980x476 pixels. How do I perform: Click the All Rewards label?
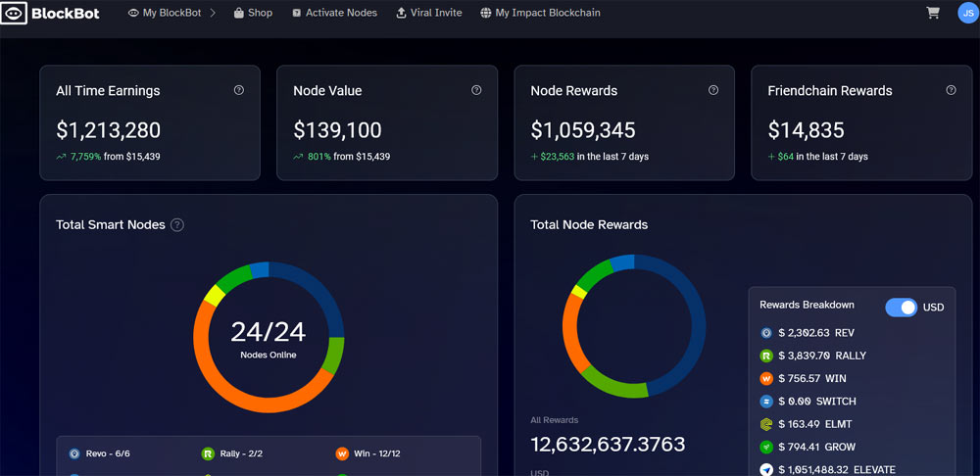555,420
